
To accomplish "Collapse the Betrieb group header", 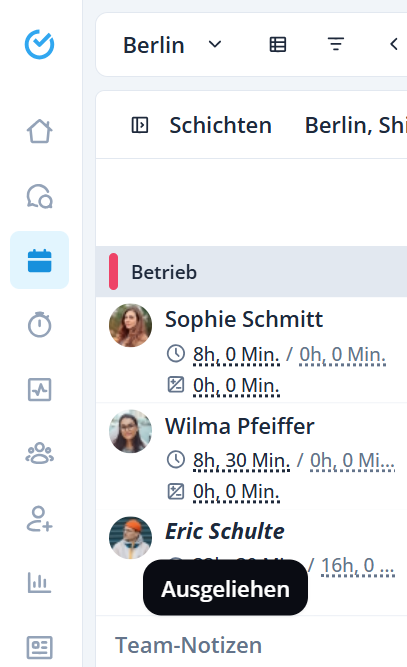I will pos(251,271).
